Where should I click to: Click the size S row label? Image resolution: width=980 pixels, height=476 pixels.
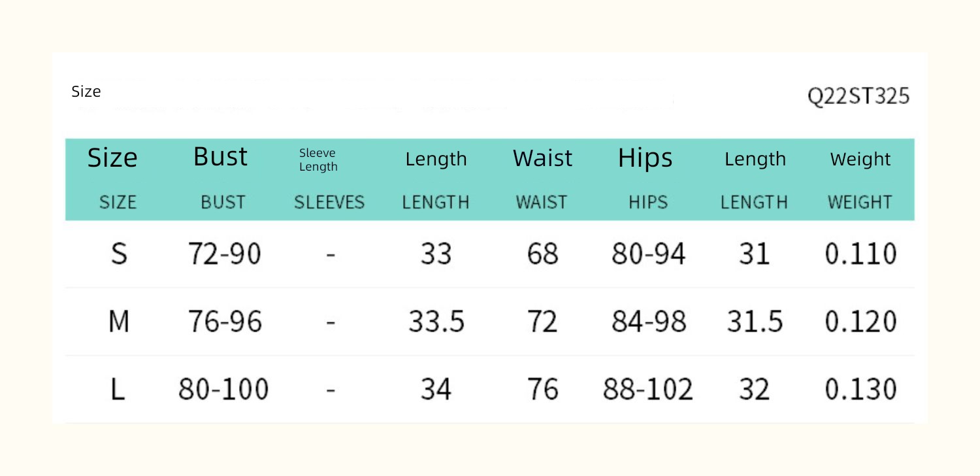tap(119, 254)
